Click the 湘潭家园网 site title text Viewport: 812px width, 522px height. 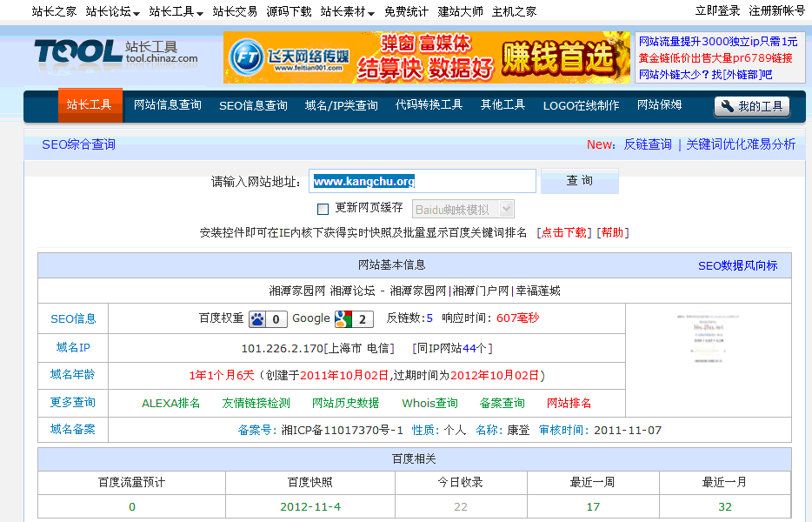pyautogui.click(x=415, y=291)
